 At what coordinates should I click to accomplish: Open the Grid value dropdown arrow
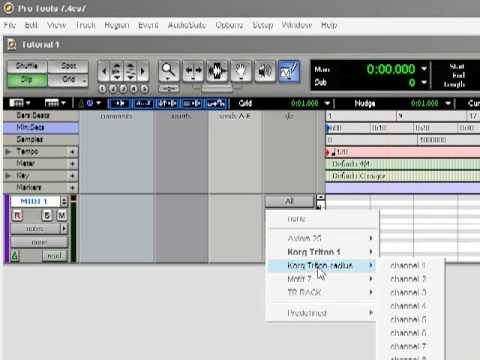point(327,103)
